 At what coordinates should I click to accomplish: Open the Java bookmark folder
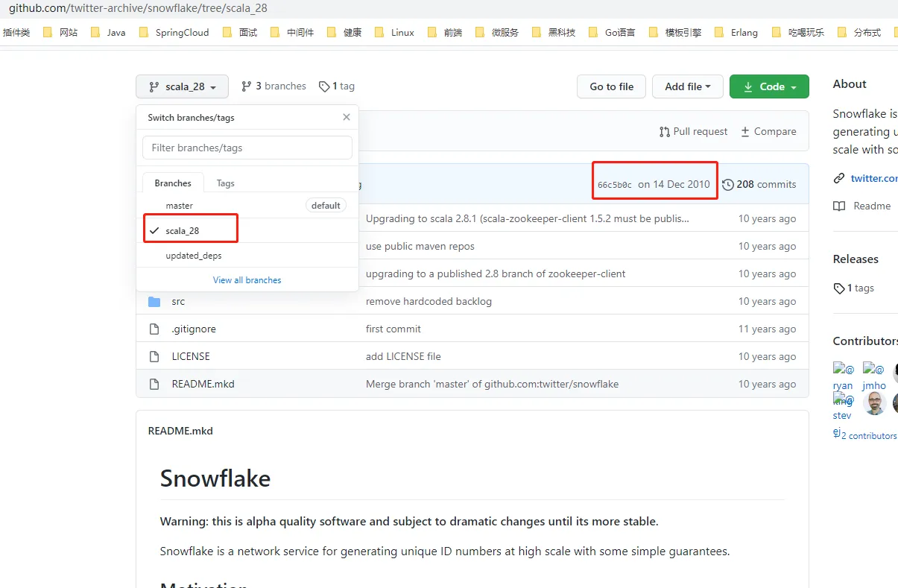tap(108, 32)
